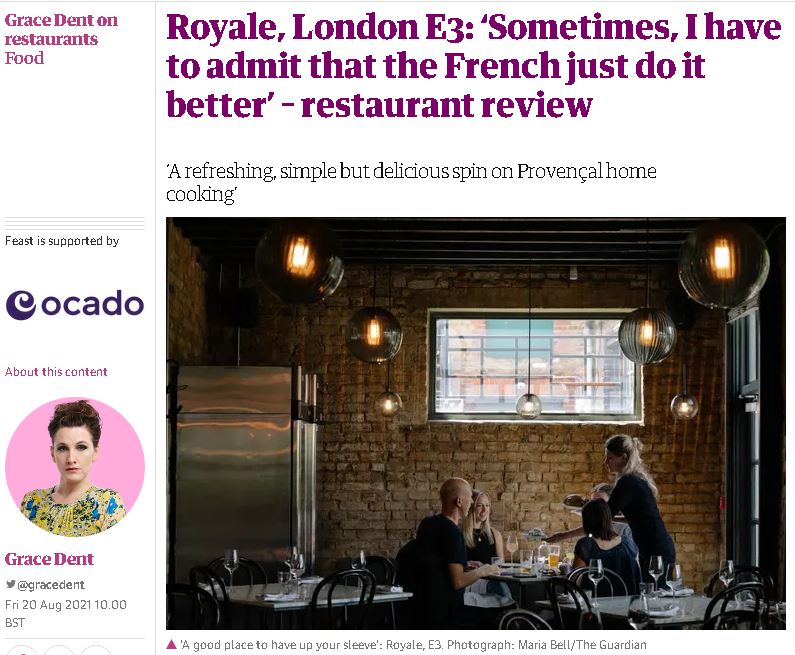Image resolution: width=795 pixels, height=655 pixels.
Task: Click the first circular share icon
Action: (21, 651)
